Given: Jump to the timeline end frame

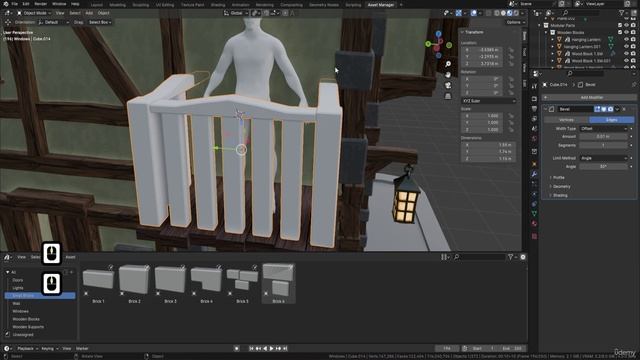Looking at the screenshot, I should 285,348.
